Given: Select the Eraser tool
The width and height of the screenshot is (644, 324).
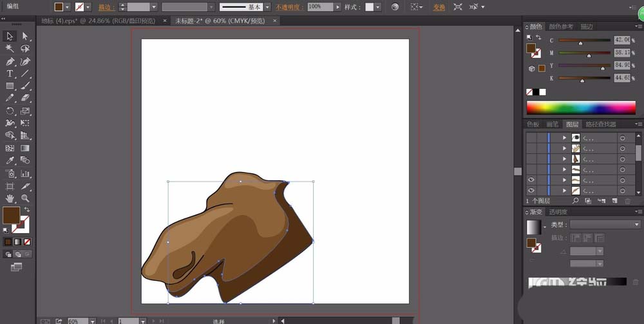Looking at the screenshot, I should (25, 98).
